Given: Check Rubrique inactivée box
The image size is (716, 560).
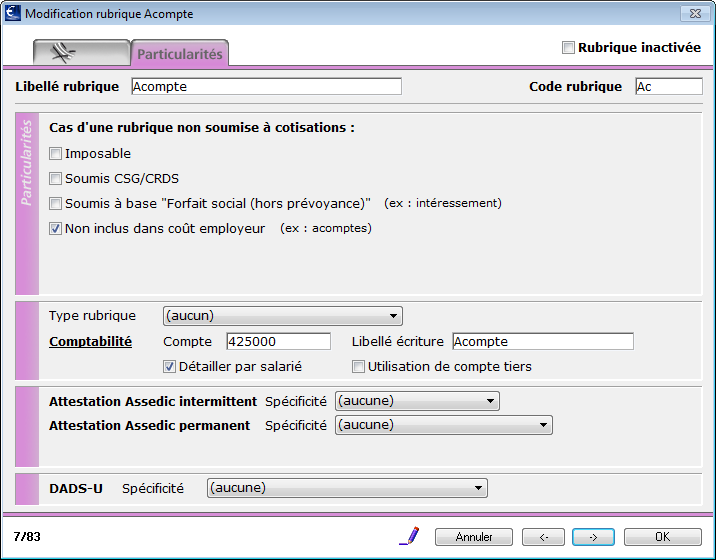Looking at the screenshot, I should click(x=568, y=48).
